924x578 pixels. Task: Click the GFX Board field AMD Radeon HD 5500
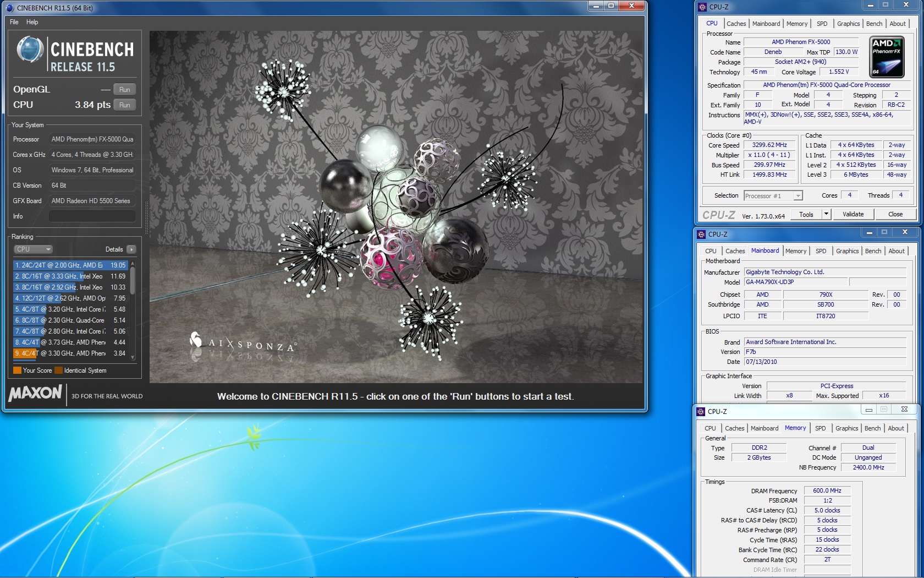click(92, 201)
